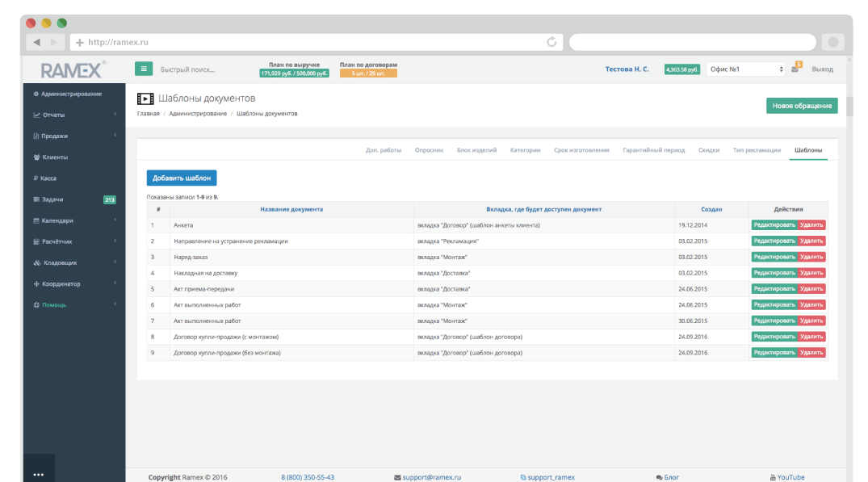Viewport: 868px width, 482px height.
Task: Click the Шаблоны документов film icon
Action: coord(145,98)
